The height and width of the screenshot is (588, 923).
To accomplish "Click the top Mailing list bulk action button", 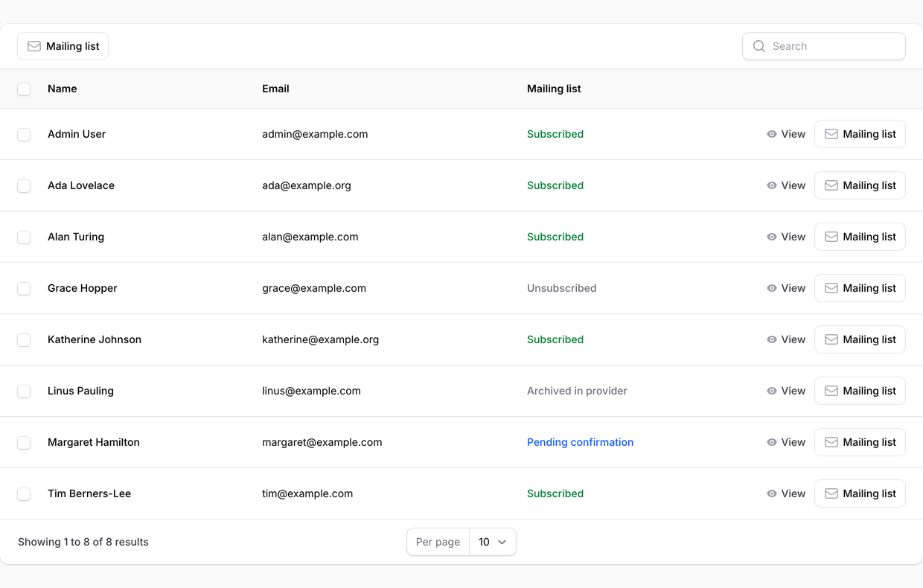I will click(63, 46).
